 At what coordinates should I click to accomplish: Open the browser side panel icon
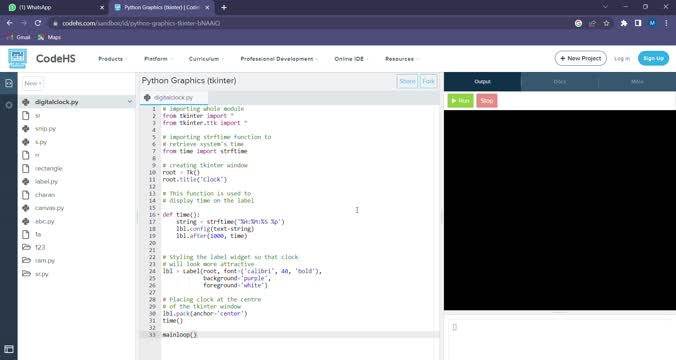coord(638,23)
